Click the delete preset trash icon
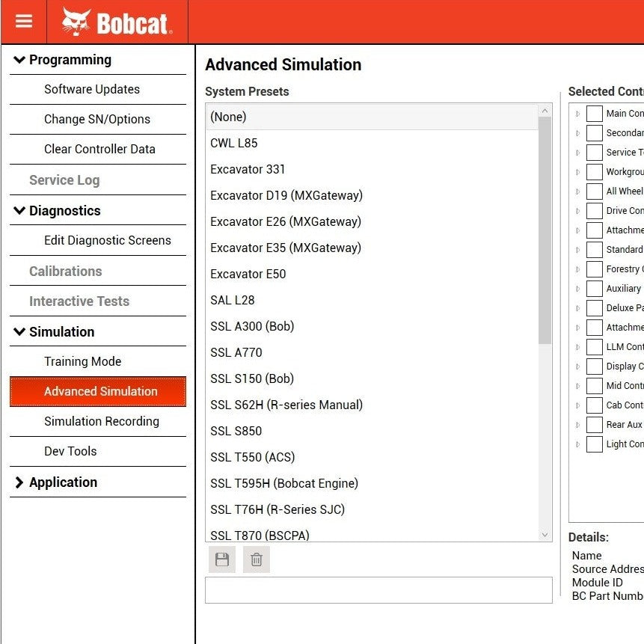644x644 pixels. (257, 559)
